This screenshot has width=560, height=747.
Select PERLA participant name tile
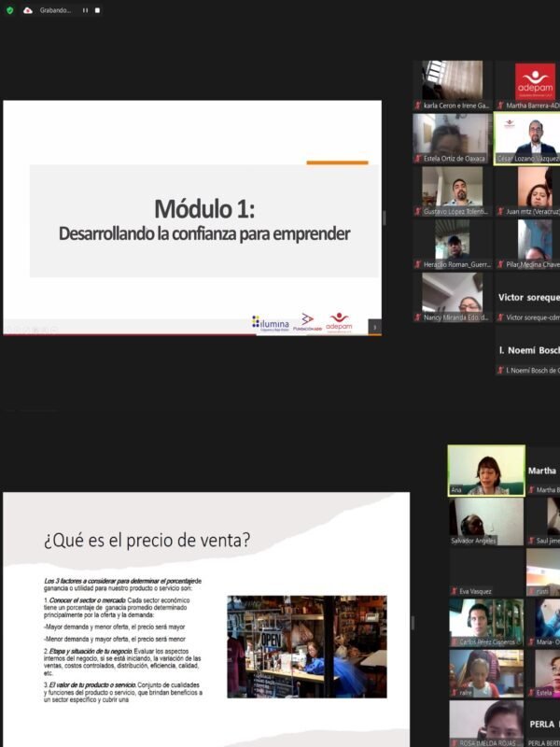click(543, 723)
